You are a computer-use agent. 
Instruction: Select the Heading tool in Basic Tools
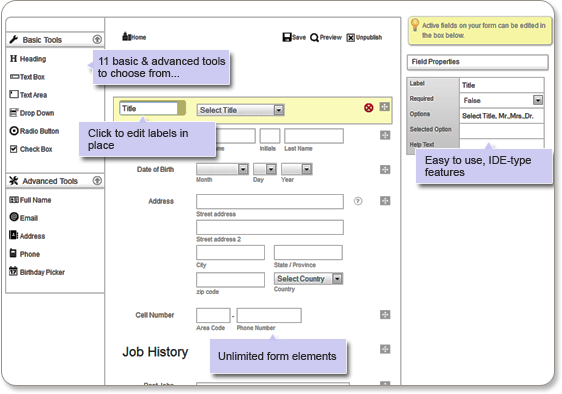[28, 59]
